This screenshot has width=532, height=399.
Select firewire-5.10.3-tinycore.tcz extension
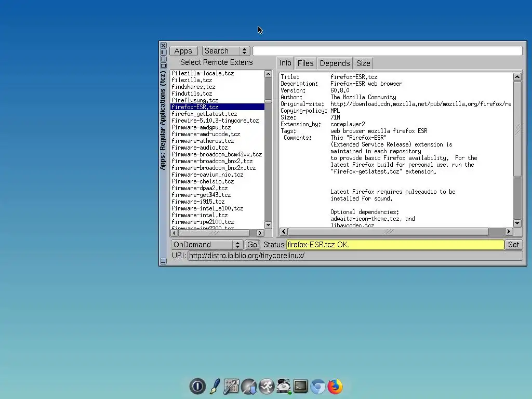tap(217, 121)
